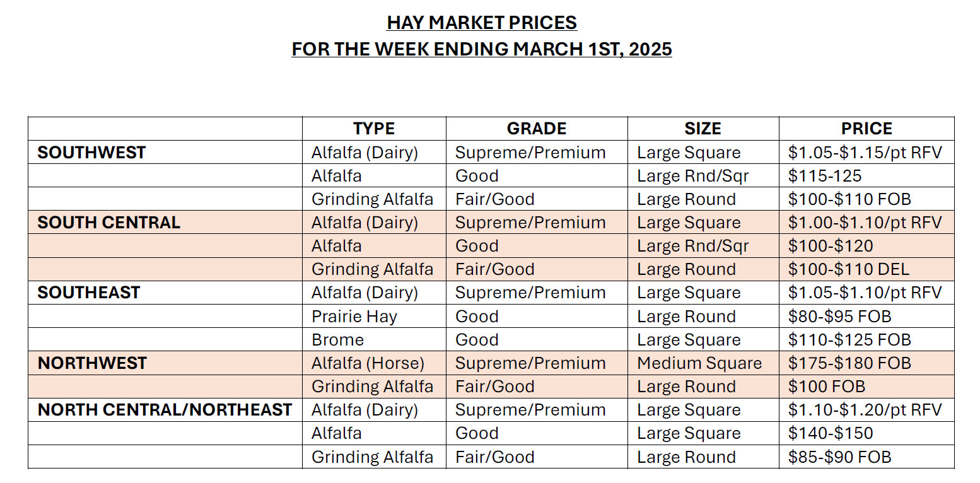
Task: Select the $80-$95 FOB price cell
Action: (x=839, y=317)
